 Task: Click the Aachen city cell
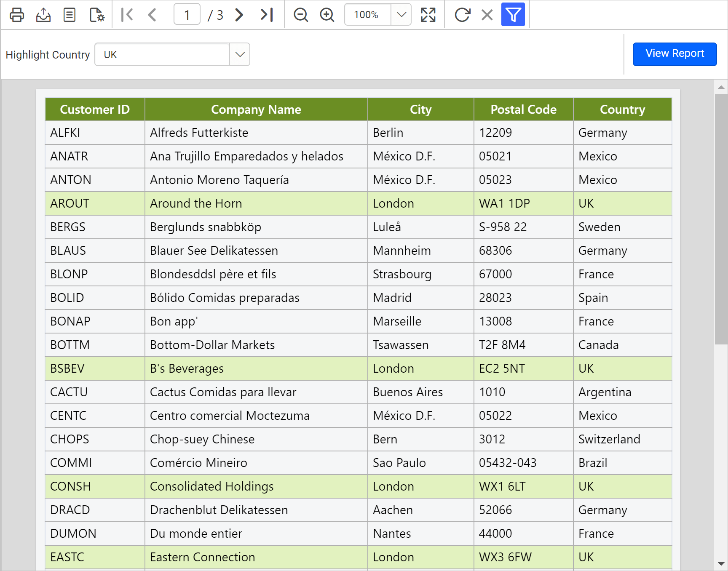click(x=421, y=510)
